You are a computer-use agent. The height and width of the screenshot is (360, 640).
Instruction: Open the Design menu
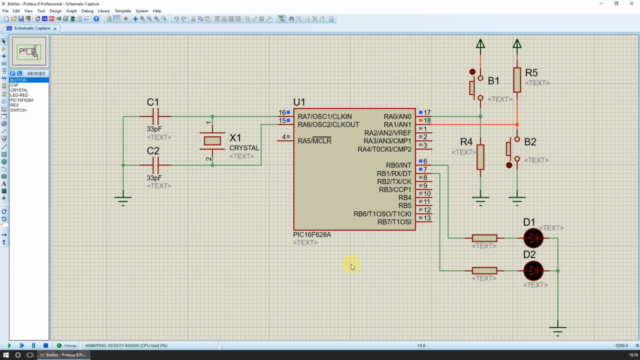pos(56,11)
